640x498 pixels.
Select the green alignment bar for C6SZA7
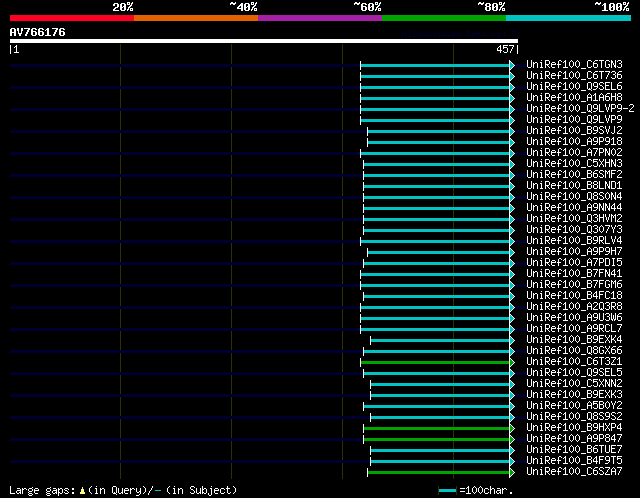coord(439,473)
